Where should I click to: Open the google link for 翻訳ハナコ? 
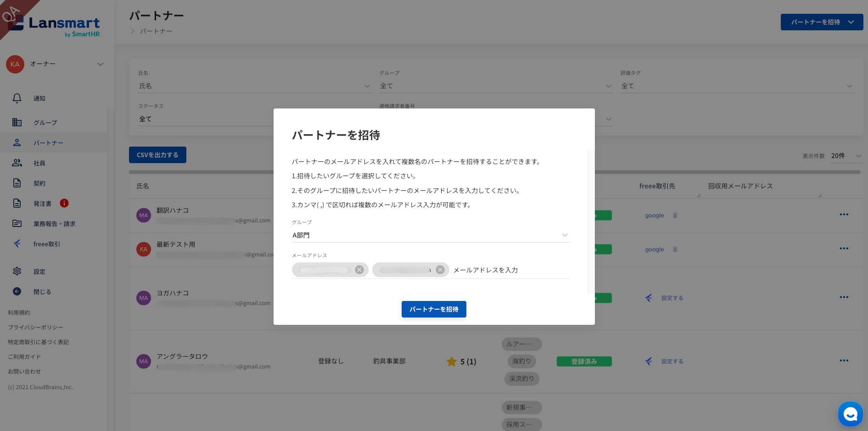pos(655,215)
